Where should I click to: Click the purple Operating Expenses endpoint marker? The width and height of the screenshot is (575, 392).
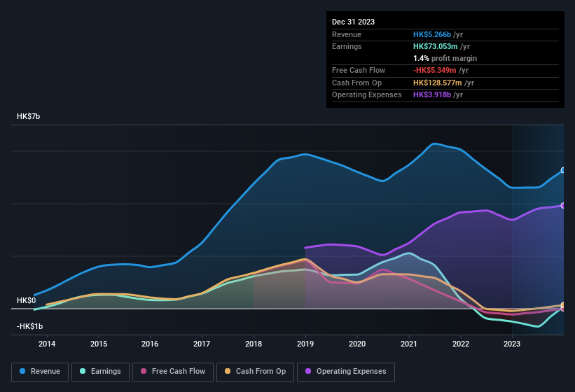coord(563,206)
